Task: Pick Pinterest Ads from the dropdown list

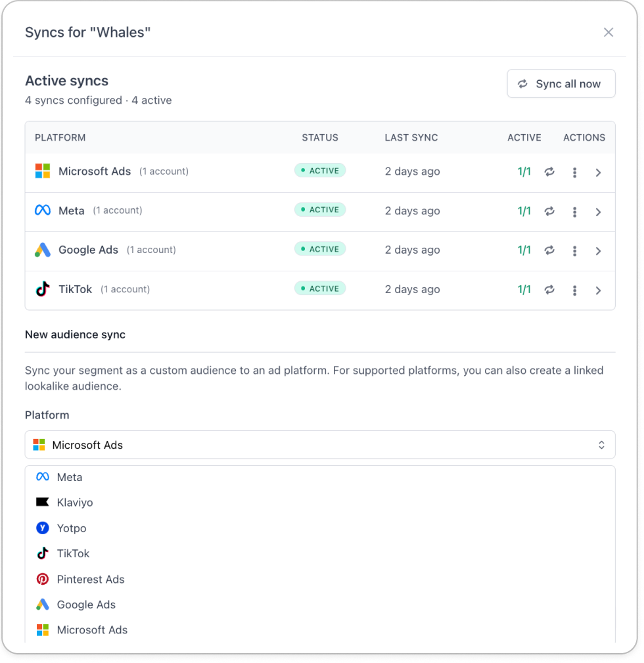Action: point(319,579)
